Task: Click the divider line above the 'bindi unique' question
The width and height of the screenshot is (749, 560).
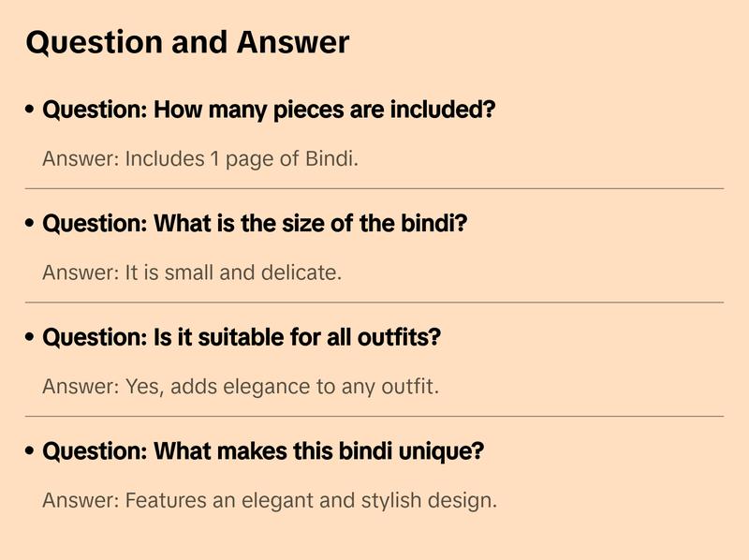Action: coord(374,416)
